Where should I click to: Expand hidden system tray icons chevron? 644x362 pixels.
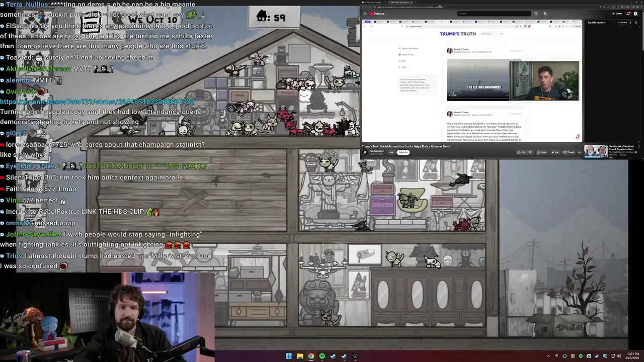(x=548, y=356)
